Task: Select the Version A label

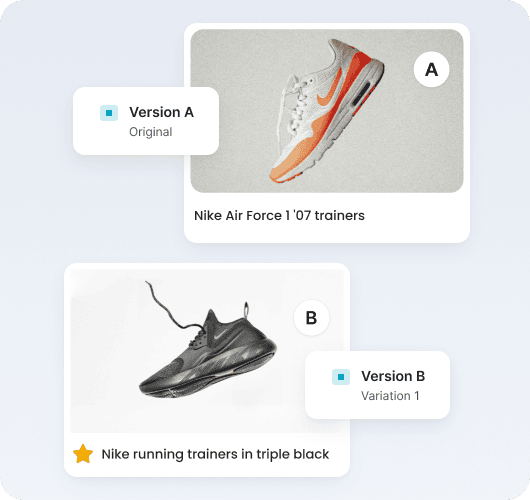Action: coord(161,112)
